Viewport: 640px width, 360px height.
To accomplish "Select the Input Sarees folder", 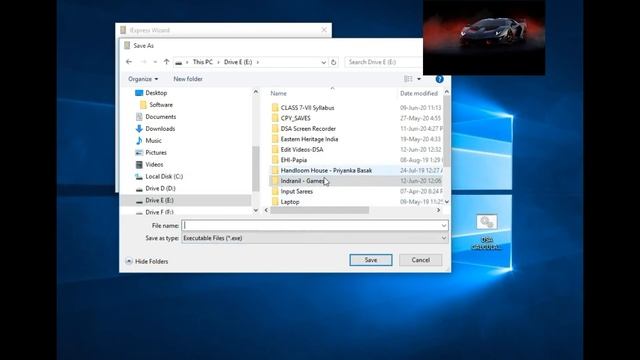I will click(297, 191).
